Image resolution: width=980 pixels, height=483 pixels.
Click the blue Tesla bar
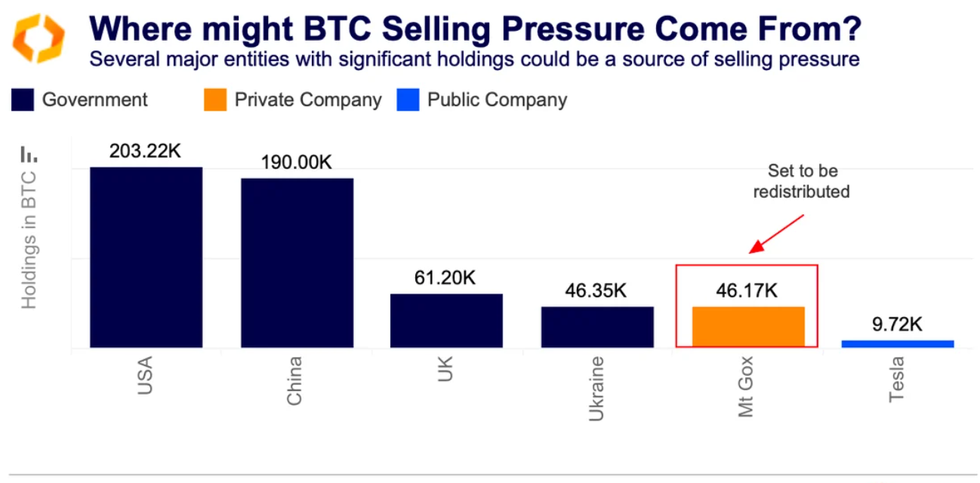pyautogui.click(x=898, y=343)
